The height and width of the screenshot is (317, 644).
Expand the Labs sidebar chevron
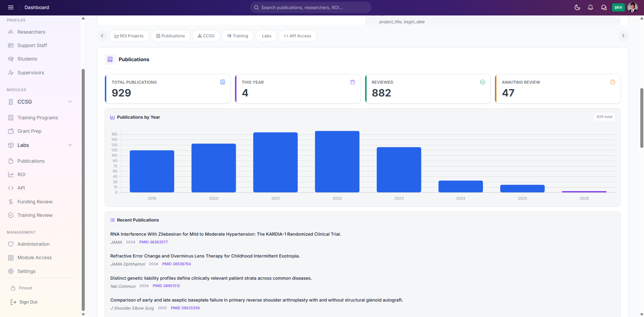pos(70,145)
